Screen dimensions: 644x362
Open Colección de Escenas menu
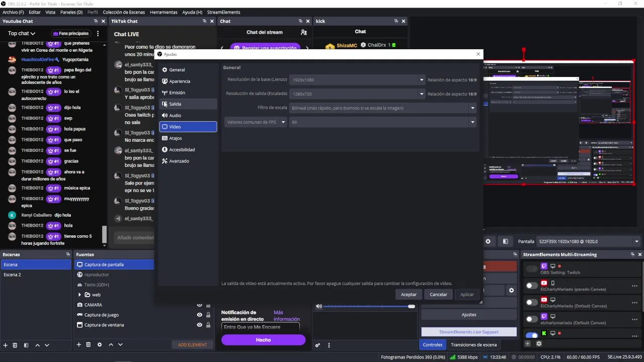(124, 12)
